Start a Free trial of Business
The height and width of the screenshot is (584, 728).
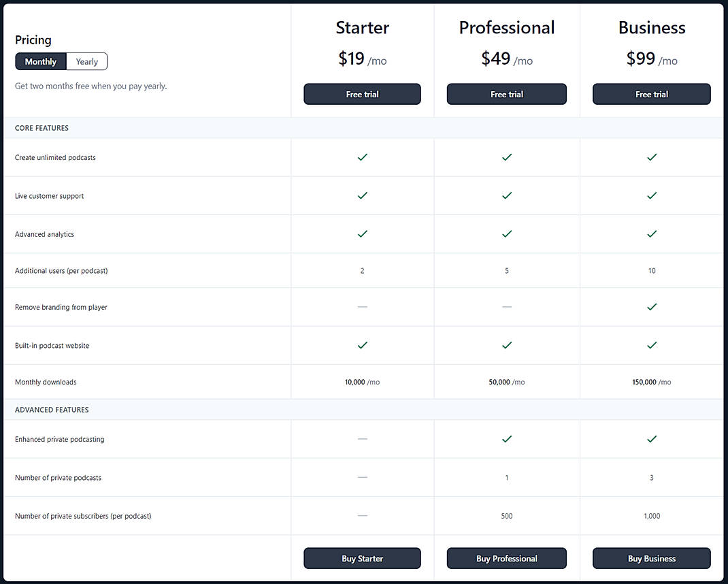(652, 94)
